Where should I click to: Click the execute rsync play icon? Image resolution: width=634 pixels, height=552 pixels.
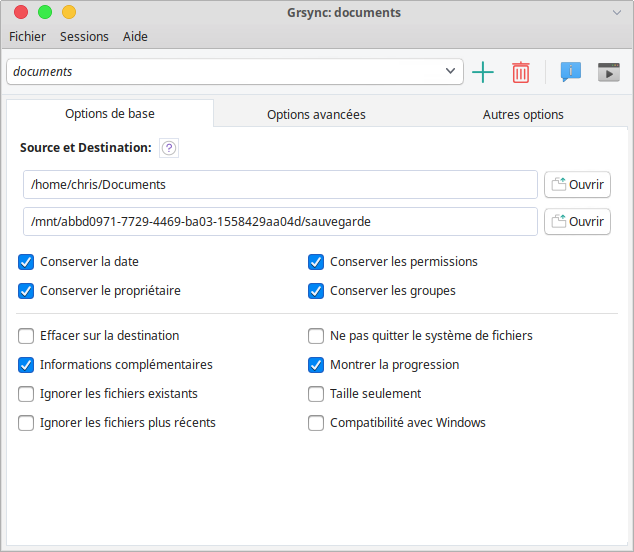point(608,72)
